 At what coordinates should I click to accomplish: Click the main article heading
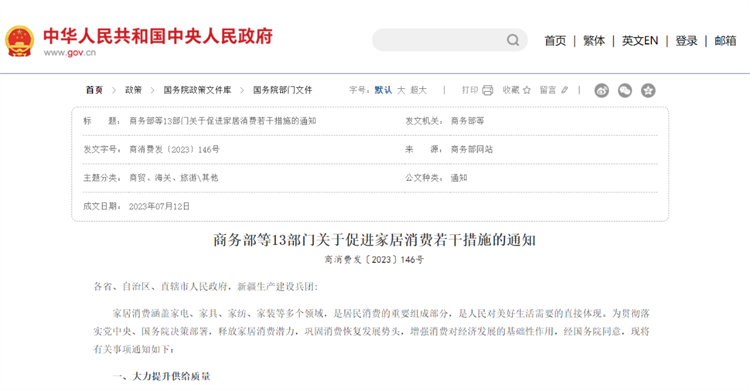coord(374,240)
